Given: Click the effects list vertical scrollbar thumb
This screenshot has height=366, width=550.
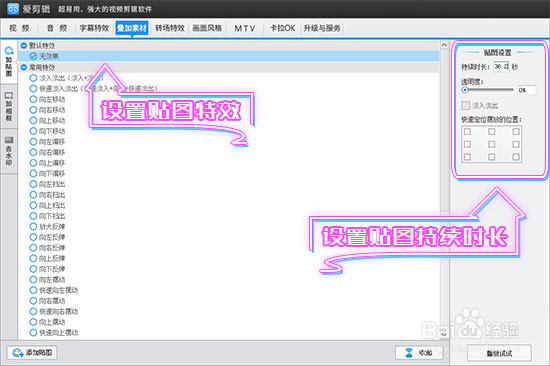Looking at the screenshot, I should tap(444, 131).
